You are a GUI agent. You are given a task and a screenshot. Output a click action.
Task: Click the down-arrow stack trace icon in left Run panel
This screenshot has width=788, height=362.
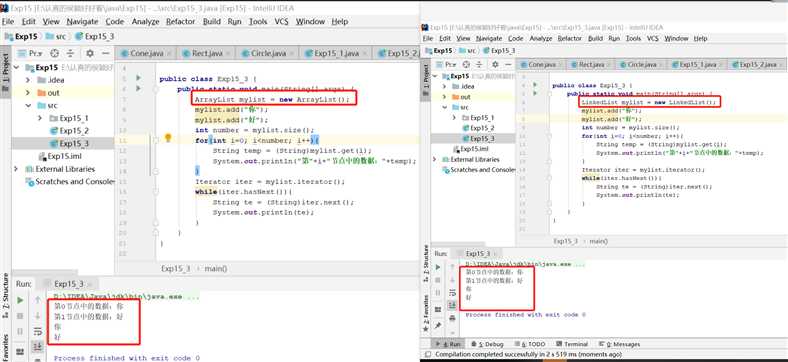pyautogui.click(x=38, y=316)
